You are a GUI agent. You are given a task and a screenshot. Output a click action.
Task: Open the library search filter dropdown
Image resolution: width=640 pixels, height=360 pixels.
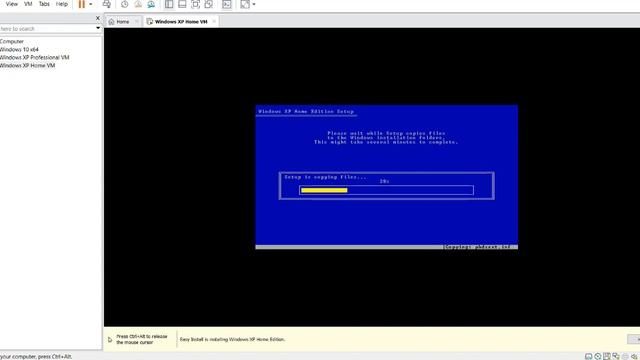pyautogui.click(x=98, y=28)
